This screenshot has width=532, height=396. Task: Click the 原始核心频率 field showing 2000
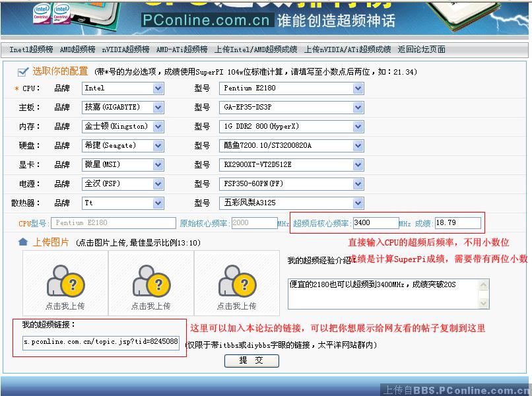[255, 223]
